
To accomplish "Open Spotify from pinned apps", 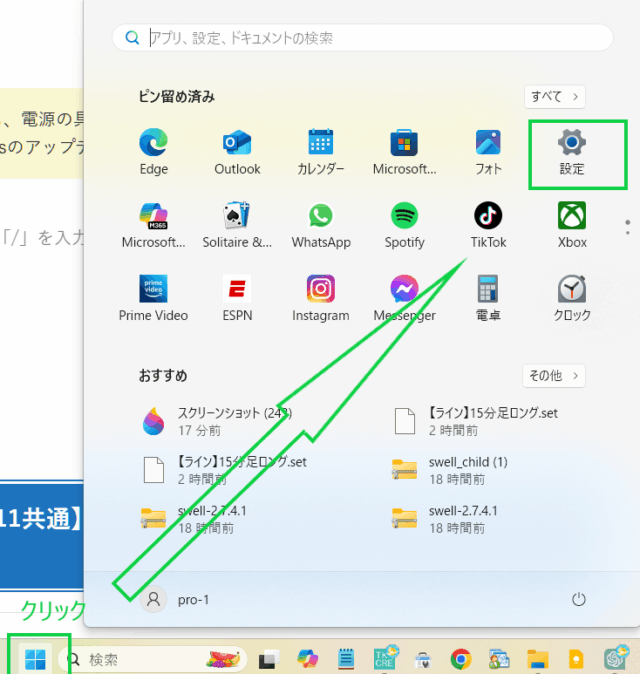I will (404, 225).
